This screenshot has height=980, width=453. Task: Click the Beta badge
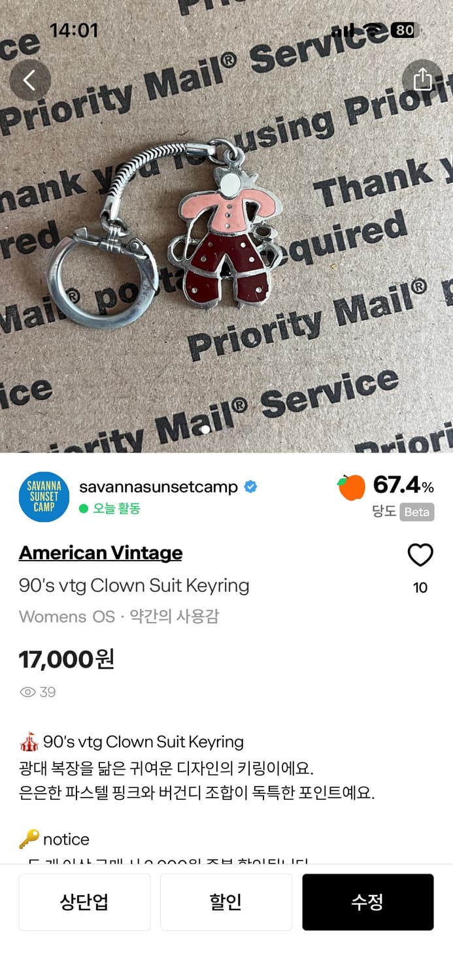point(417,512)
